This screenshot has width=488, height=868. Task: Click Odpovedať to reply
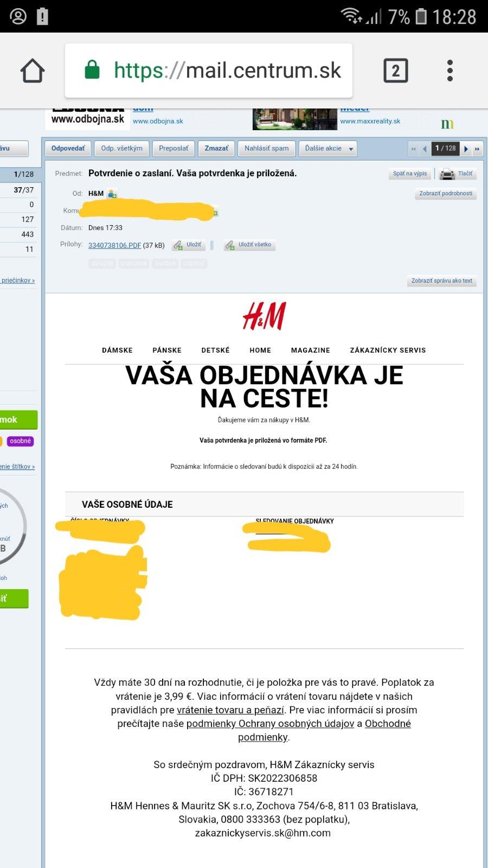click(68, 149)
